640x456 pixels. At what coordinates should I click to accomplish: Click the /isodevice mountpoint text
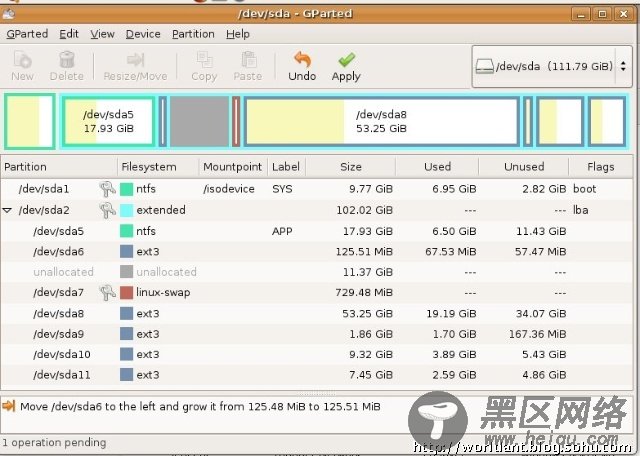[x=229, y=189]
